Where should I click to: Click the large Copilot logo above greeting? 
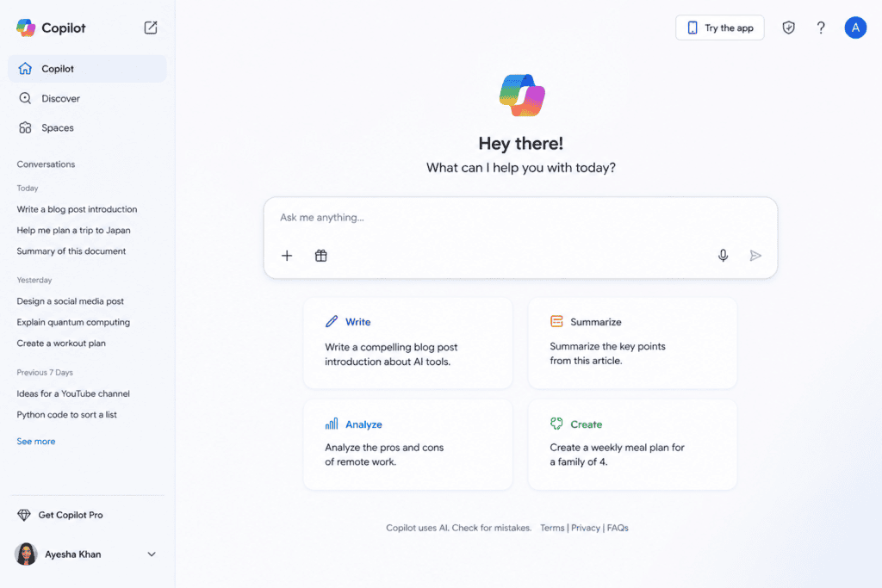tap(521, 96)
